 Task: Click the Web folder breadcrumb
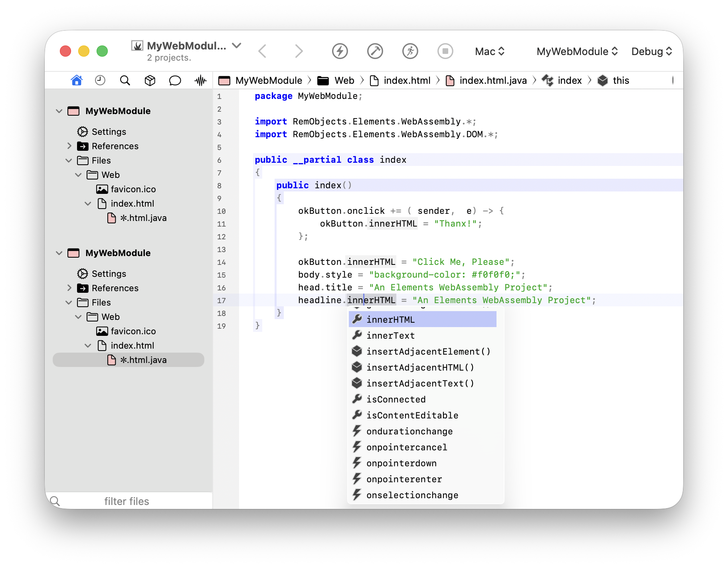pyautogui.click(x=336, y=81)
